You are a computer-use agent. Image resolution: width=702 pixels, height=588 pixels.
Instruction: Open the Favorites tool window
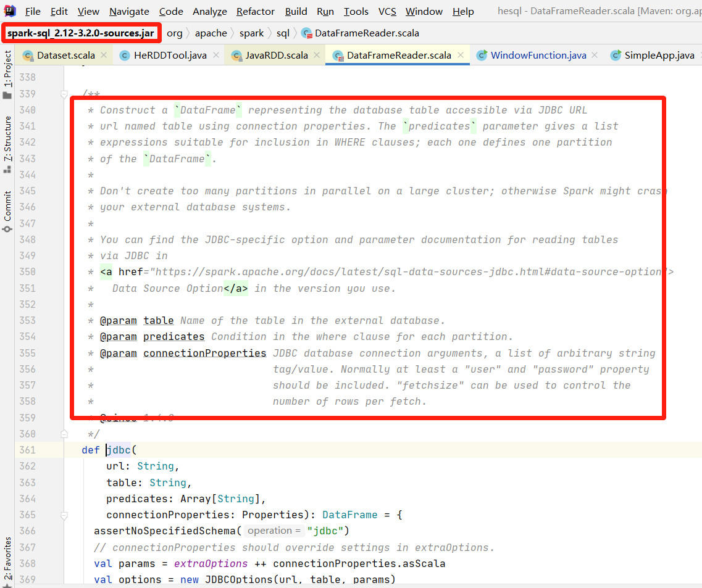(7, 561)
